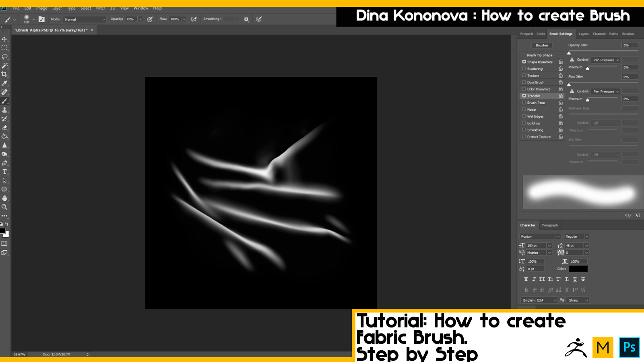Screen dimensions: 644x362
Task: Select the Hand tool
Action: (x=5, y=198)
